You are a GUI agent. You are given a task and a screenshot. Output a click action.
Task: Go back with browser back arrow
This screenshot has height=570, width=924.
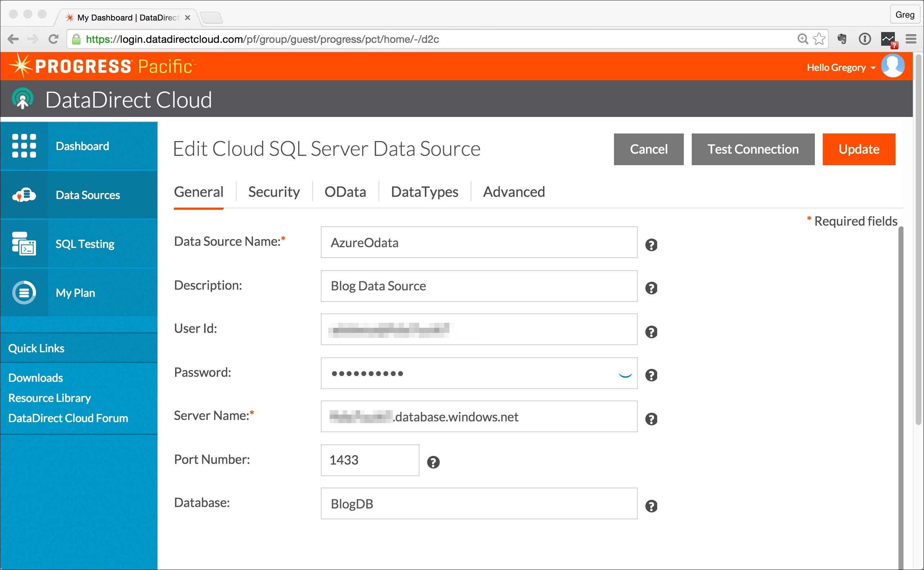click(13, 39)
